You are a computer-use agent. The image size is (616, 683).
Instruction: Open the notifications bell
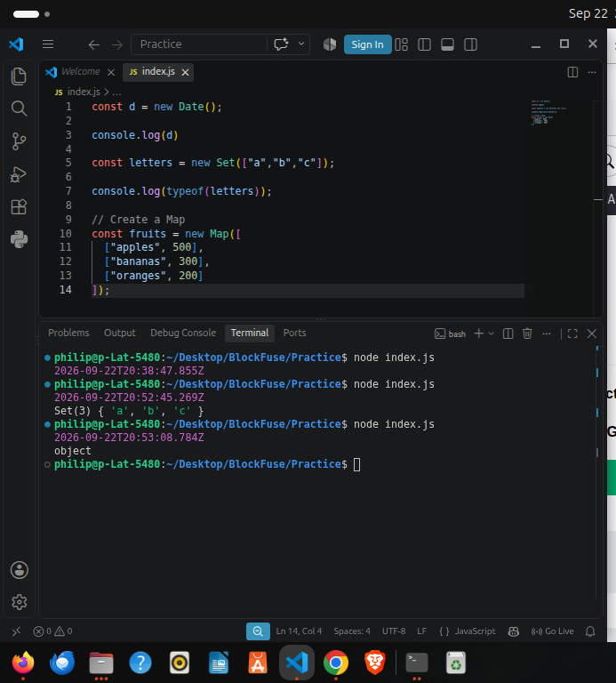590,631
